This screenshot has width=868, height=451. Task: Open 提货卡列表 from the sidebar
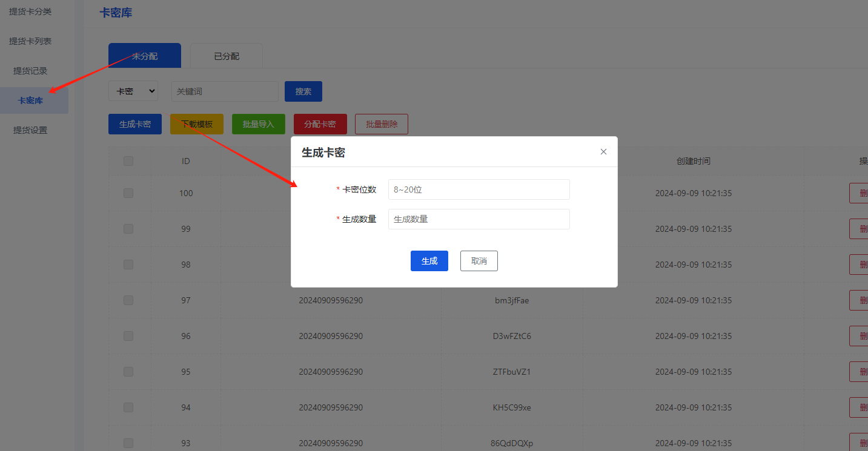coord(29,41)
